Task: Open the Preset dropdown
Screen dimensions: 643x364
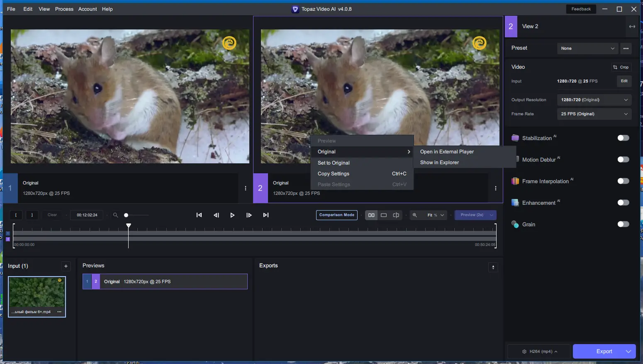Action: tap(587, 49)
